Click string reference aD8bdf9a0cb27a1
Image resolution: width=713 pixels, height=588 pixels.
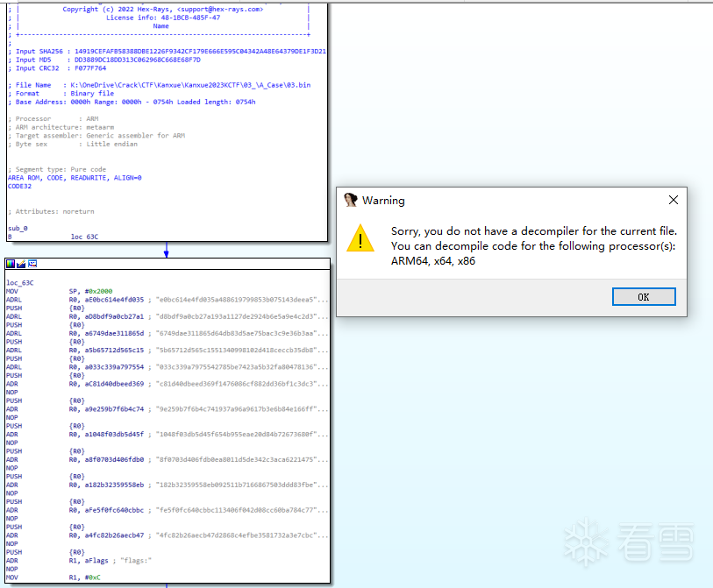tap(114, 316)
